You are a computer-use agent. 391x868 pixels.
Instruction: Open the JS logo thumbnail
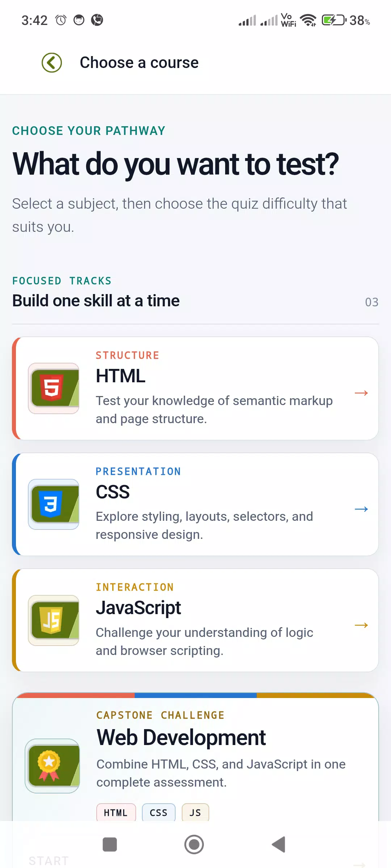coord(54,620)
